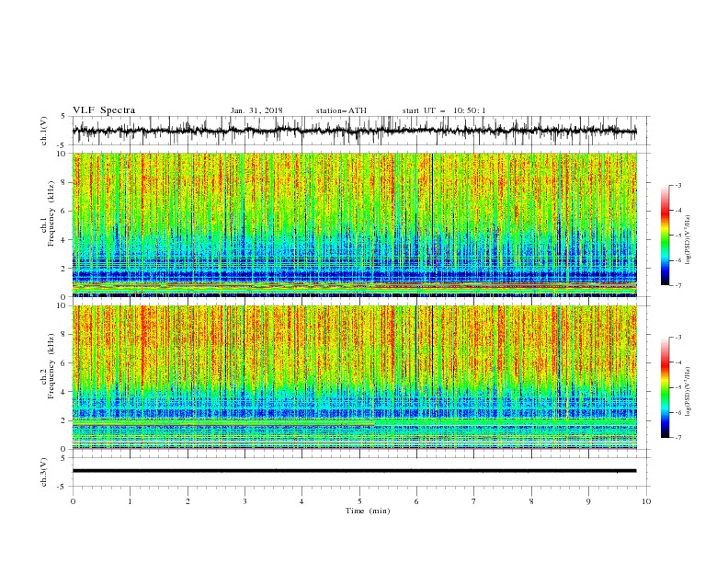The image size is (728, 563).
Task: Click the "-7" tick on lower color bar
Action: (677, 437)
